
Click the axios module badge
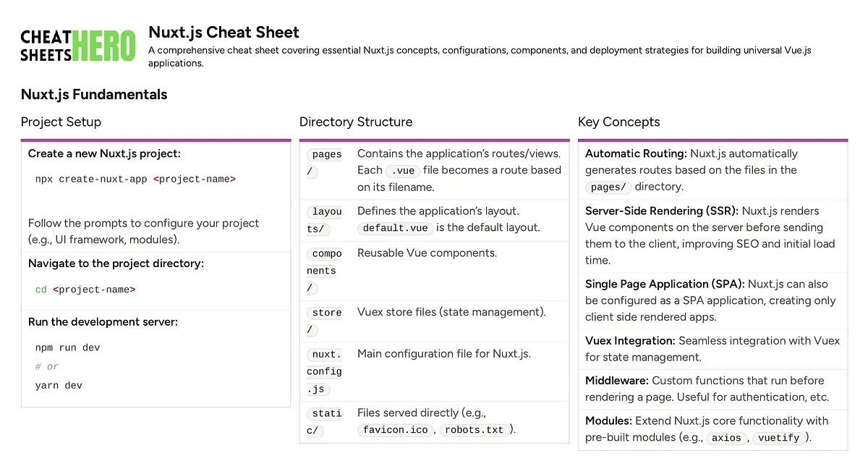click(726, 438)
